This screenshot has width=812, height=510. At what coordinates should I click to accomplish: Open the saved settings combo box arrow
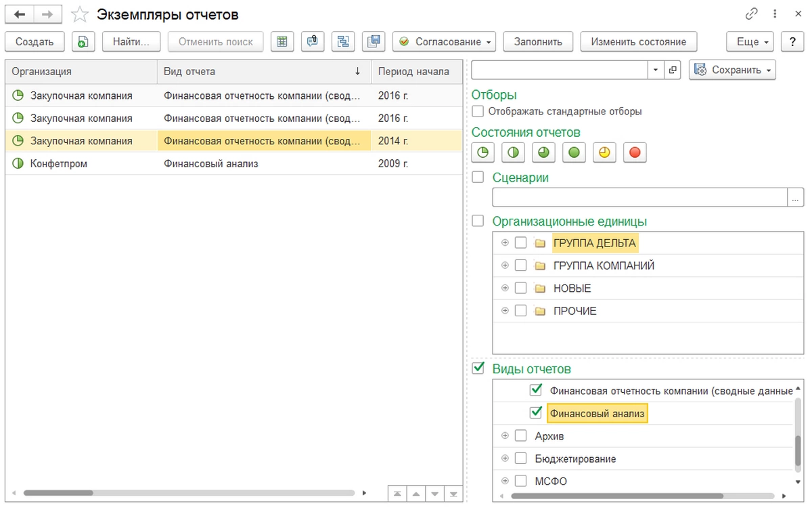tap(656, 70)
